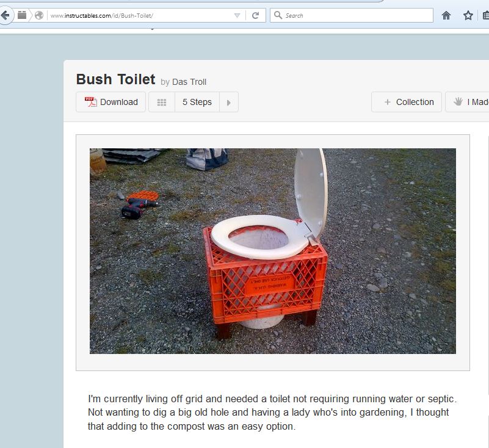This screenshot has width=489, height=448.
Task: Focus the browser Search field
Action: [352, 15]
